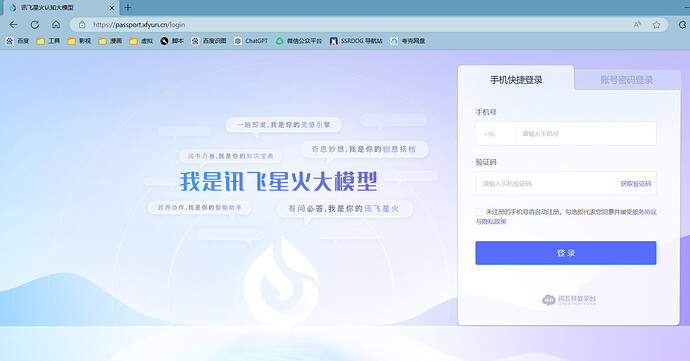This screenshot has height=361, width=690.
Task: Open the browser home page icon
Action: (56, 25)
